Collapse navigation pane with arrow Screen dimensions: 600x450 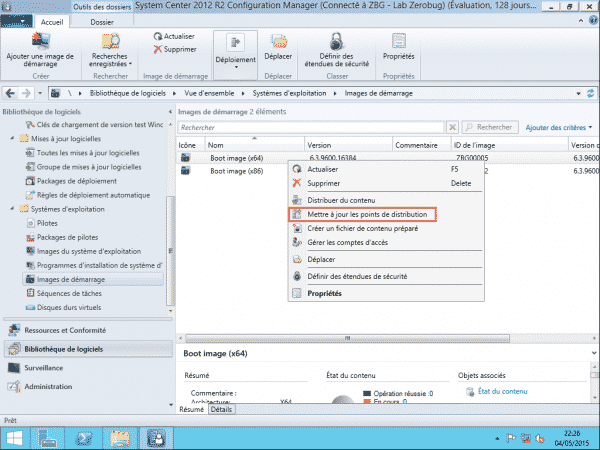[170, 112]
